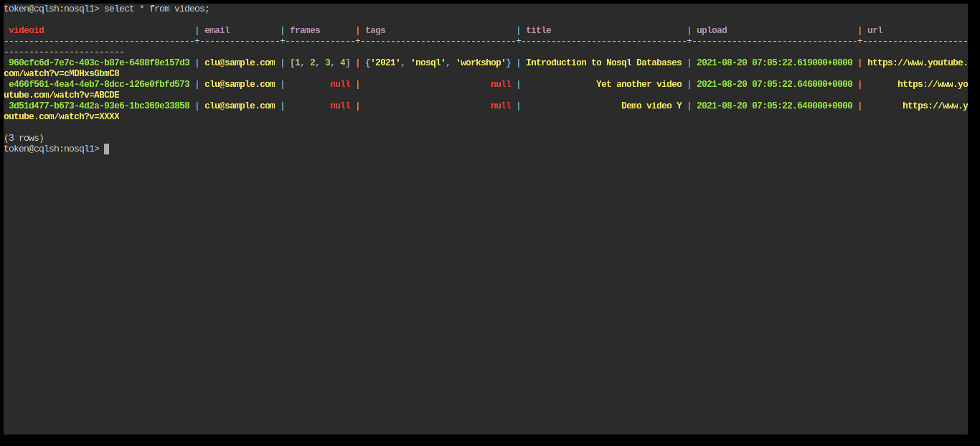Image resolution: width=980 pixels, height=446 pixels.
Task: Click the frames list [1, 2, 3, 4]
Action: click(x=320, y=62)
